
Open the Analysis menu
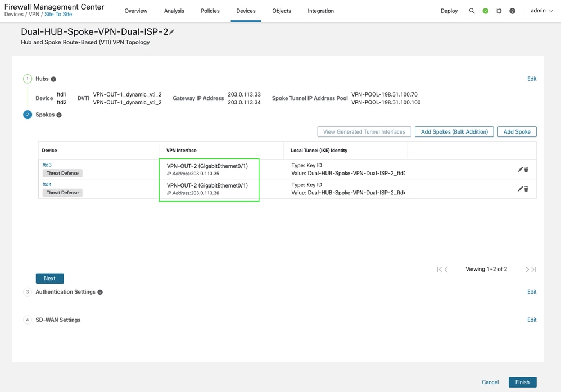point(174,11)
